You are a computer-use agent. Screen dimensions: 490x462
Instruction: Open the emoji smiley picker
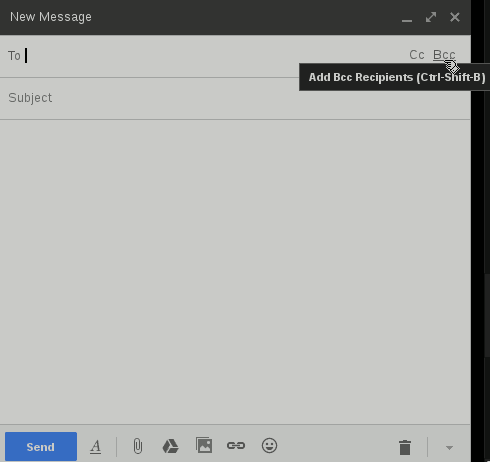click(269, 445)
